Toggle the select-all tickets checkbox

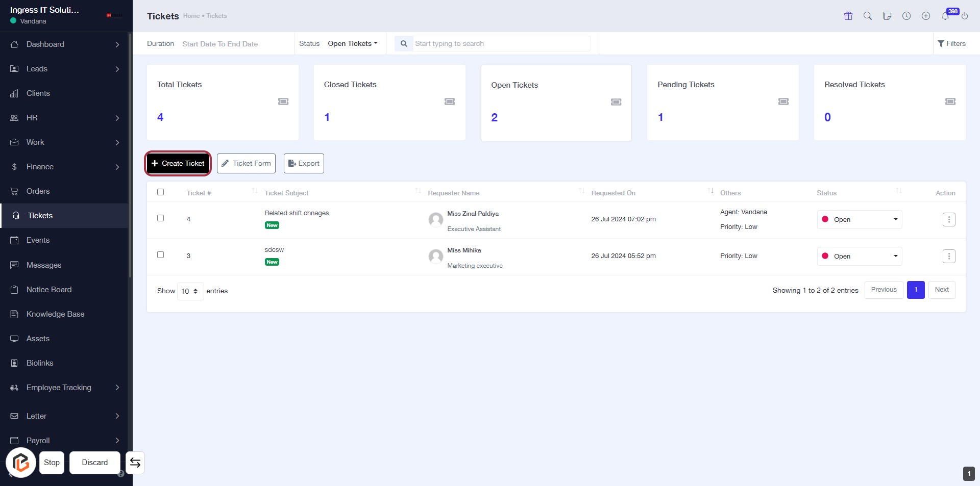[160, 192]
